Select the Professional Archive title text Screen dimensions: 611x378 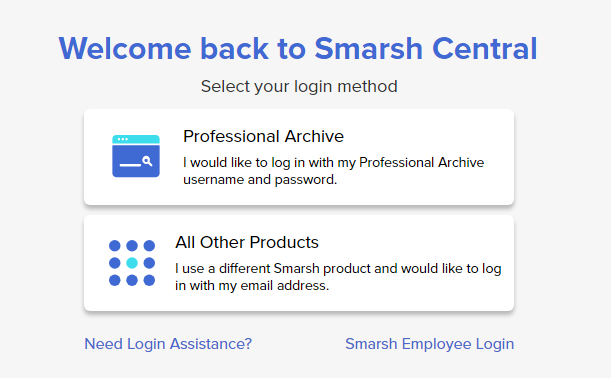[263, 136]
